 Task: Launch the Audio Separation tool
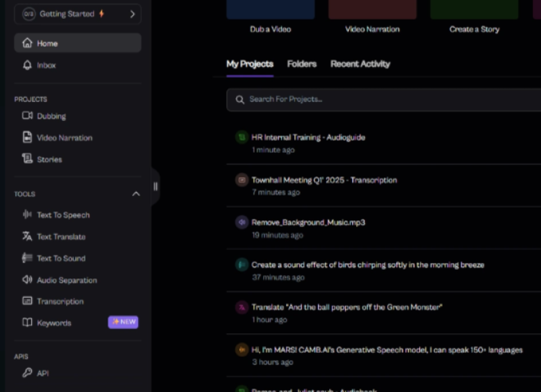(x=66, y=280)
